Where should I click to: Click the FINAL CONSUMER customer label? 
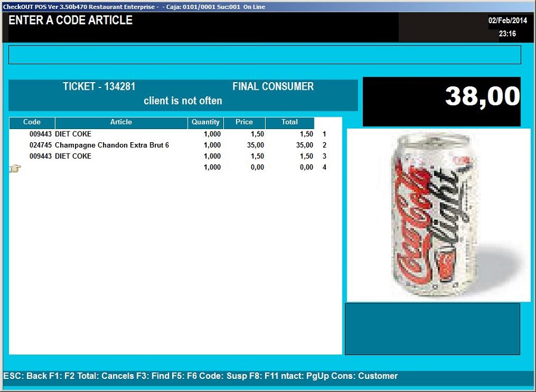273,87
